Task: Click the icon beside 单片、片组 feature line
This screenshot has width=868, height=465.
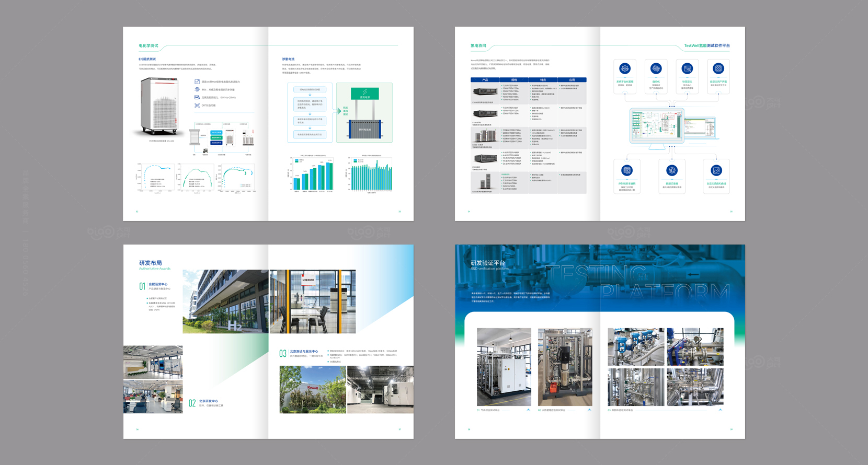Action: (197, 89)
